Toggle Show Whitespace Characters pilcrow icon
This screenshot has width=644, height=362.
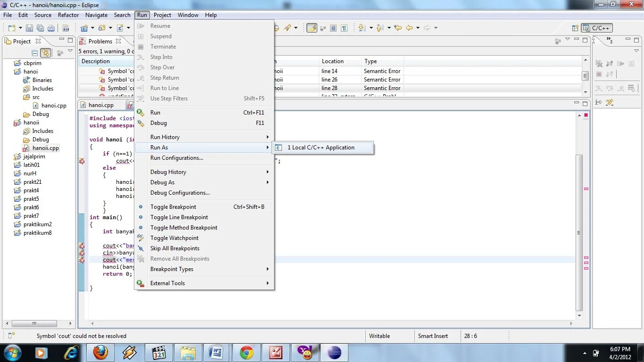(344, 28)
